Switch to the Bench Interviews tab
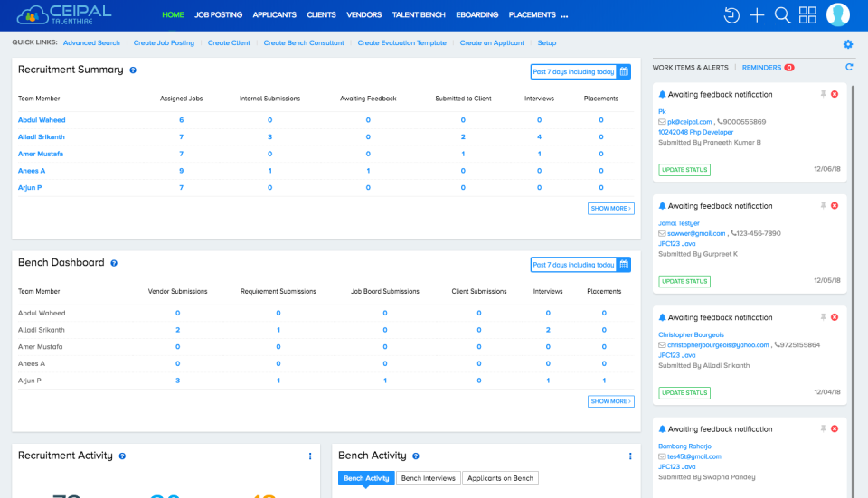Image resolution: width=868 pixels, height=498 pixels. click(x=429, y=478)
